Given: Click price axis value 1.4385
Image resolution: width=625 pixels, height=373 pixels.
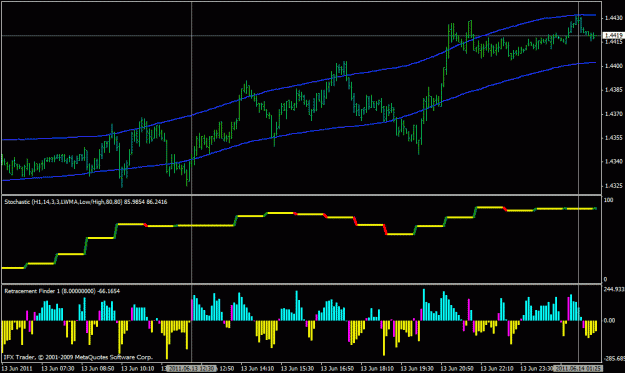Looking at the screenshot, I should [613, 90].
